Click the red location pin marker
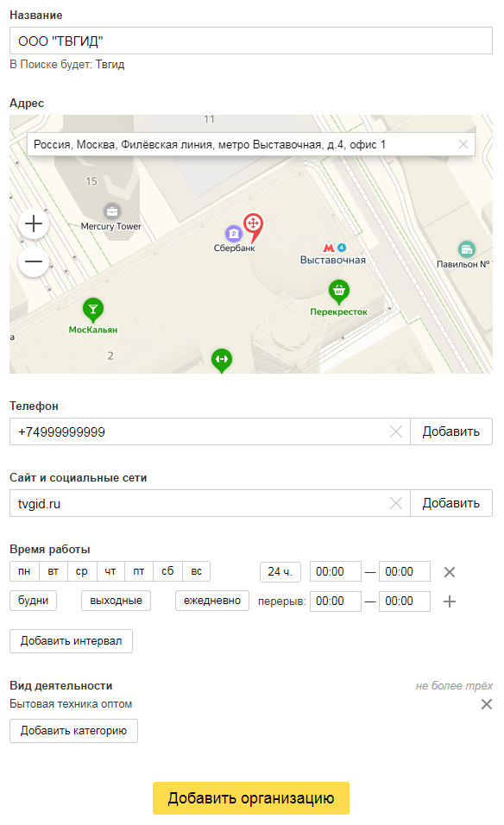 coord(253,227)
